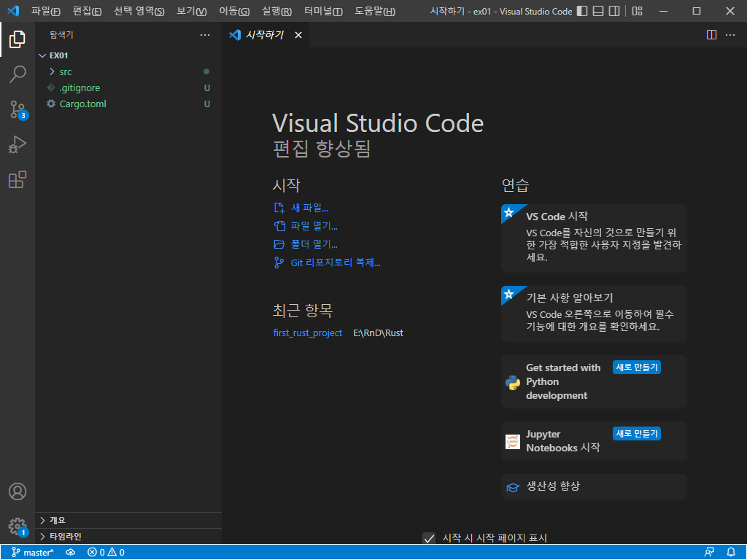This screenshot has width=747, height=560.
Task: Open recent first_rust_project link
Action: point(308,332)
